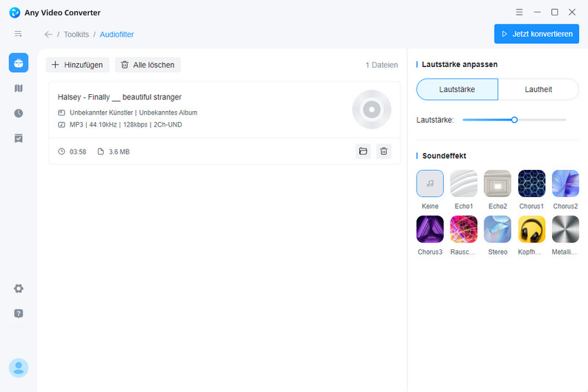The width and height of the screenshot is (588, 392).
Task: Open the format converter sidebar icon
Action: [x=18, y=88]
